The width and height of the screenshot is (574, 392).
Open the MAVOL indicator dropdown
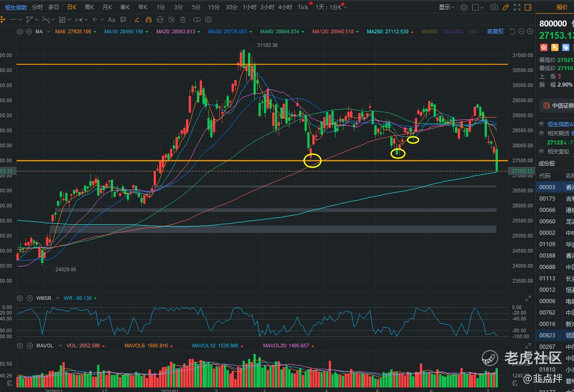pos(58,346)
